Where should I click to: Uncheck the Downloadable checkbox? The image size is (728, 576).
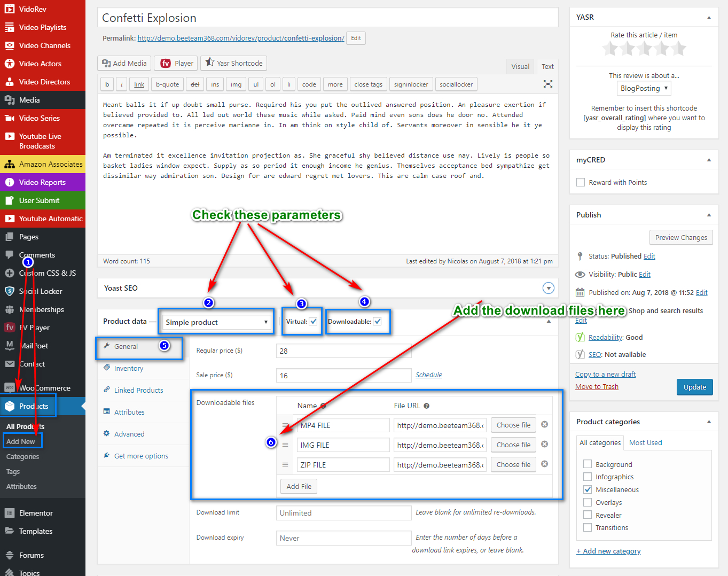378,321
